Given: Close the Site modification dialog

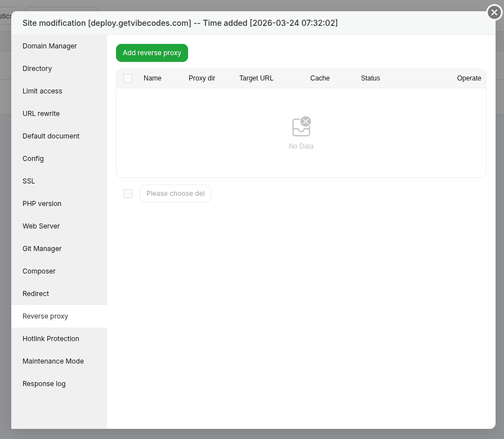Looking at the screenshot, I should click(x=494, y=12).
